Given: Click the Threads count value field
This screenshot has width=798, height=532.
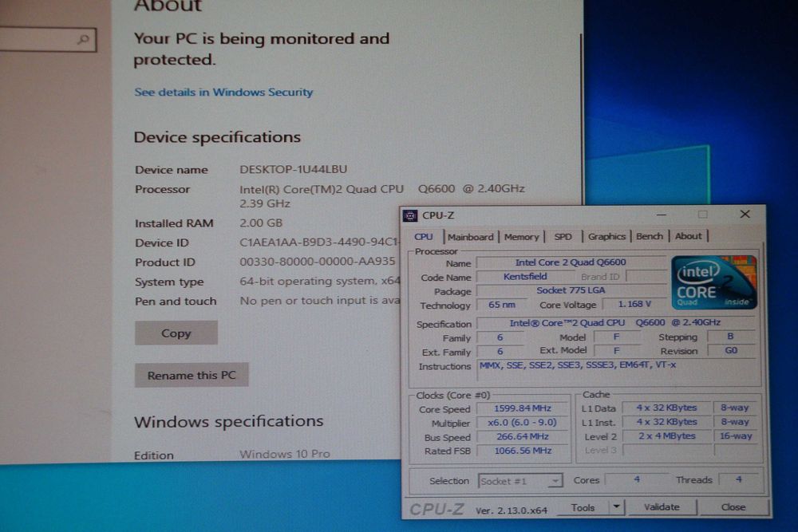Looking at the screenshot, I should (738, 479).
